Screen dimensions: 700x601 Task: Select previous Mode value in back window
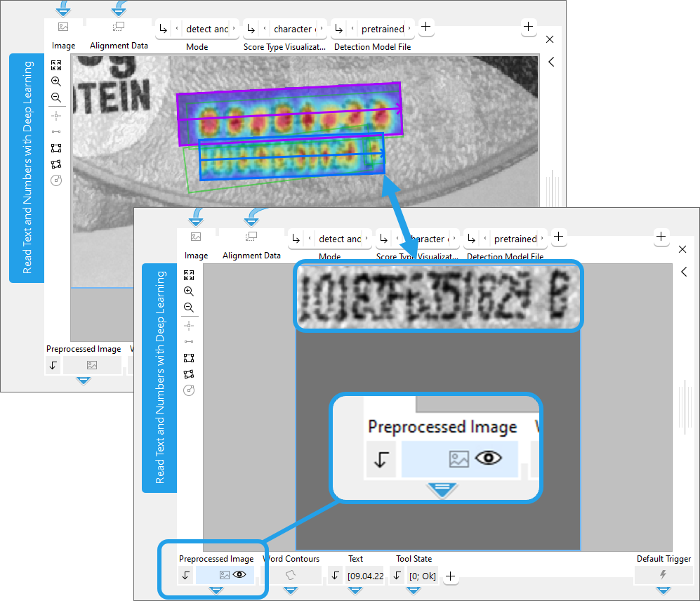tap(177, 29)
